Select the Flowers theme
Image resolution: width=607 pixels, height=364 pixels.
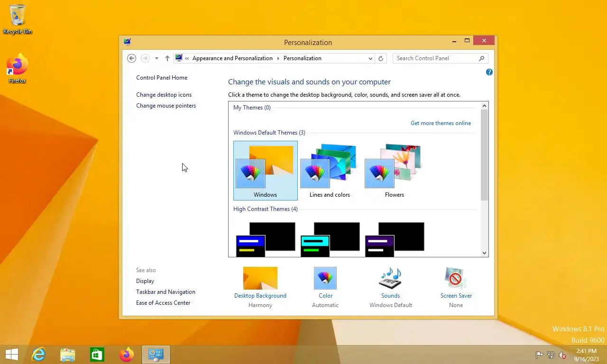[x=395, y=171]
